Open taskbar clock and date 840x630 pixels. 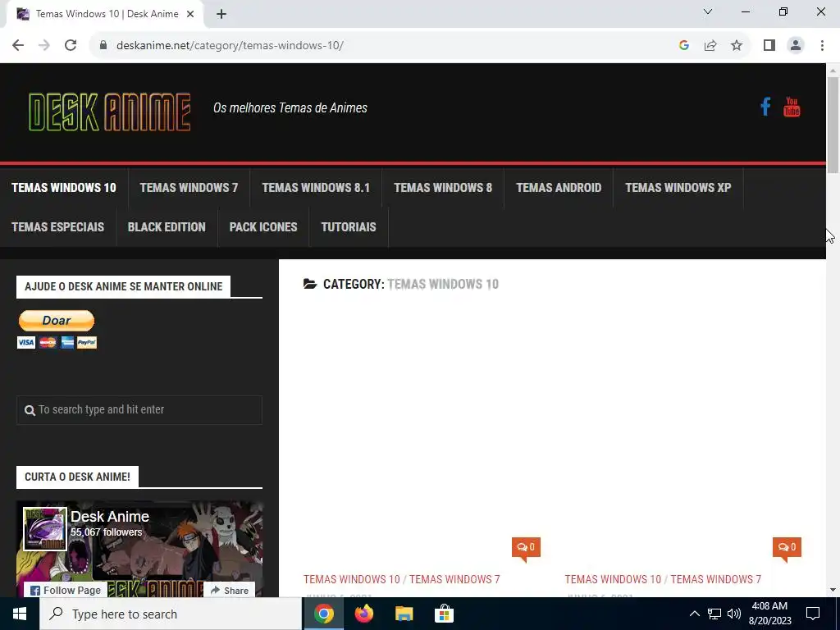(x=769, y=614)
